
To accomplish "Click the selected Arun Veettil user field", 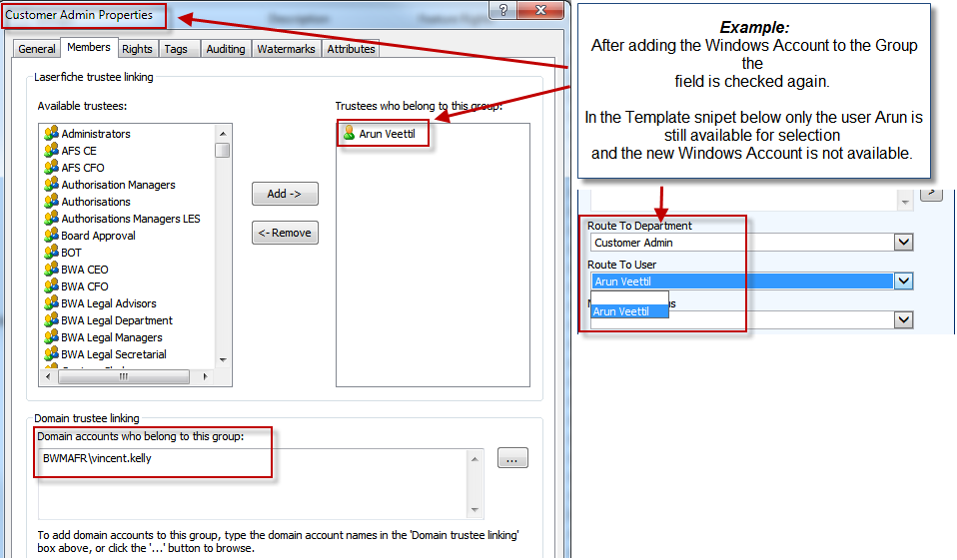I will tap(742, 281).
